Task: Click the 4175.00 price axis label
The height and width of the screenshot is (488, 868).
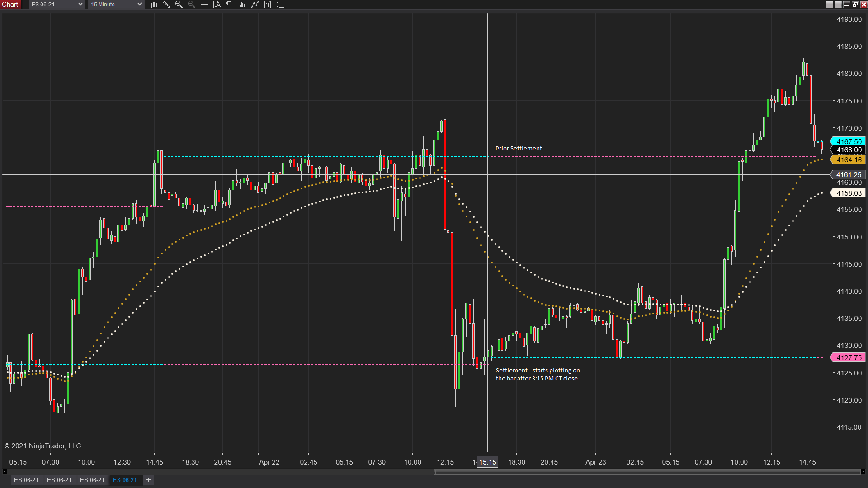Action: pos(849,101)
